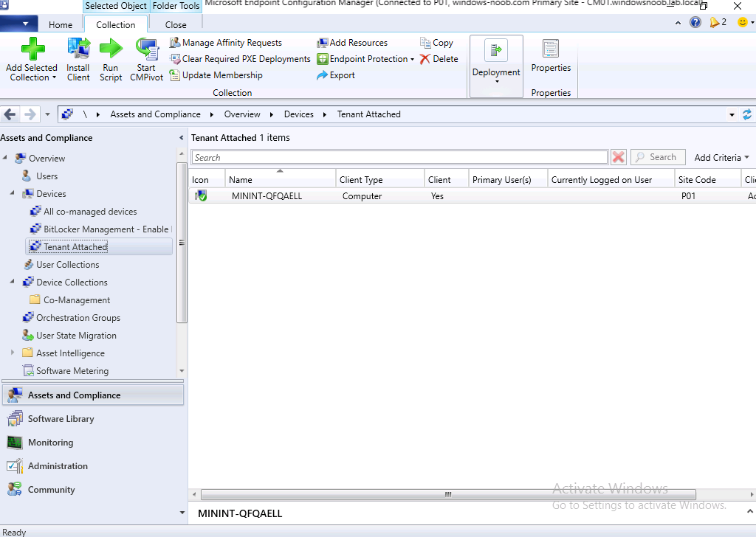The image size is (756, 537).
Task: Select the Folder Tools contextual tab
Action: coord(176,6)
